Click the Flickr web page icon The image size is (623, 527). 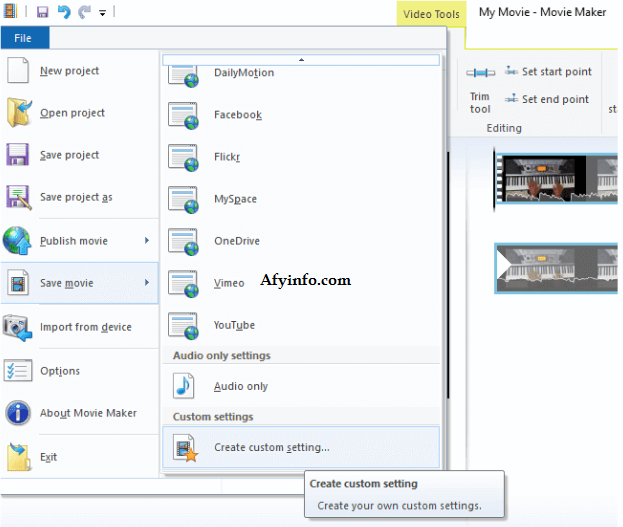tap(183, 158)
